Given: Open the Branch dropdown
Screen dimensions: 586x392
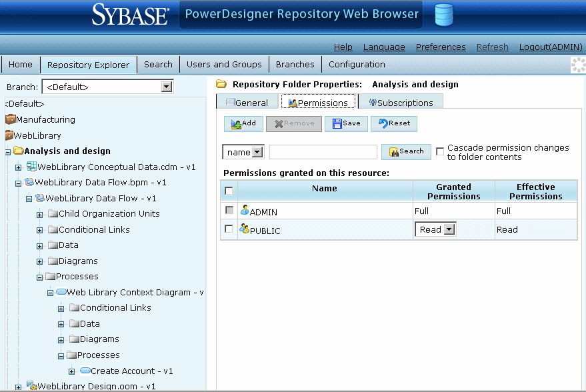Looking at the screenshot, I should 167,87.
